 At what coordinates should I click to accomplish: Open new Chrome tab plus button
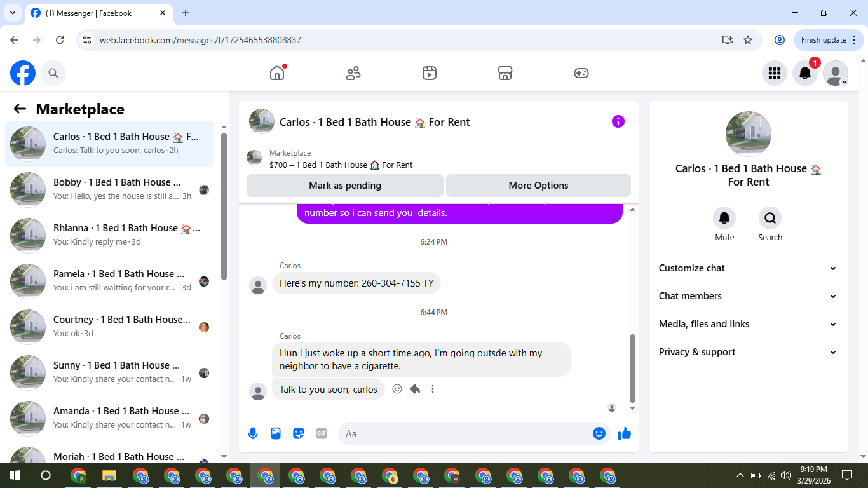coord(186,13)
